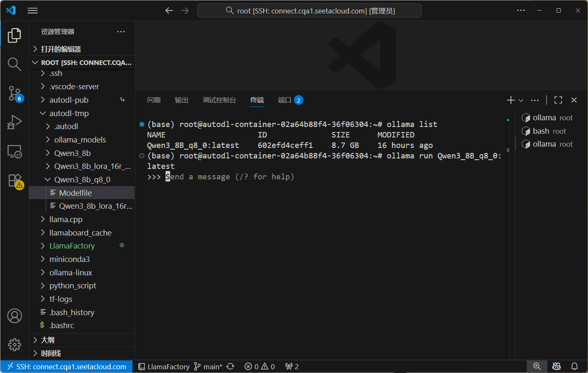Open Explorer views and more actions menu
The image size is (588, 373).
121,32
